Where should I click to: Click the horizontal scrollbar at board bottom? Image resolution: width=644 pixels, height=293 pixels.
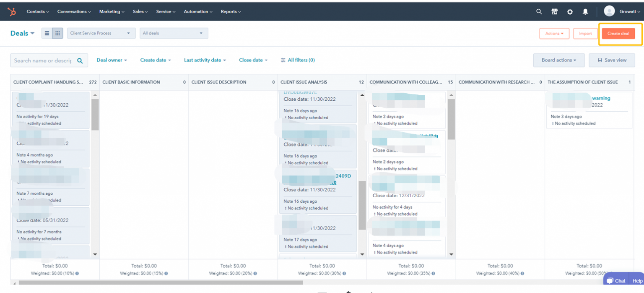159,283
